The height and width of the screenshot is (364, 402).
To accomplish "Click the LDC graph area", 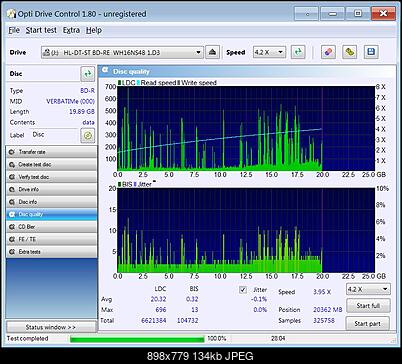I will (246, 128).
